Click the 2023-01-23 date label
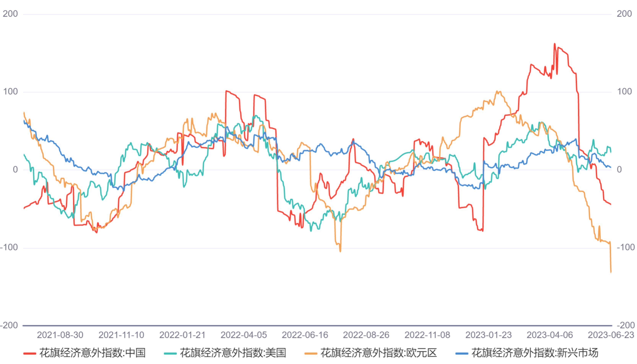 (488, 335)
